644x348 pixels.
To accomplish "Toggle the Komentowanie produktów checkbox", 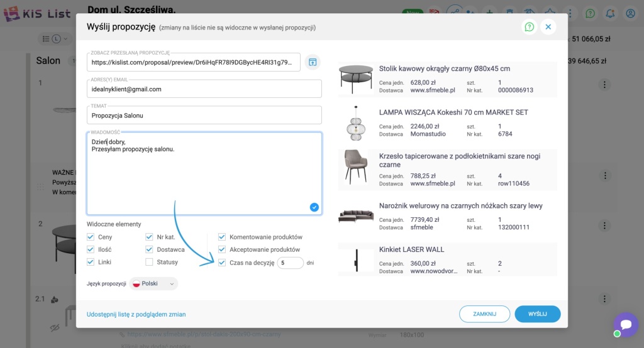I will pyautogui.click(x=222, y=237).
